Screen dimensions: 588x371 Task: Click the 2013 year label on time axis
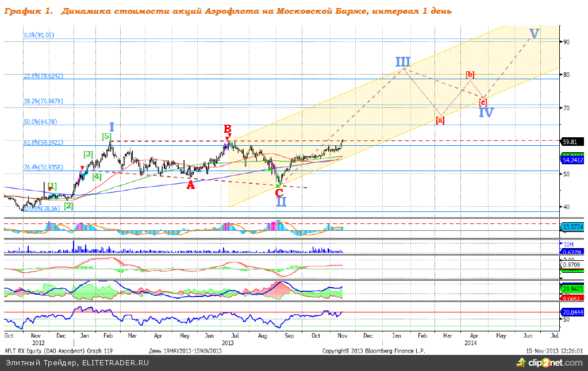[228, 343]
